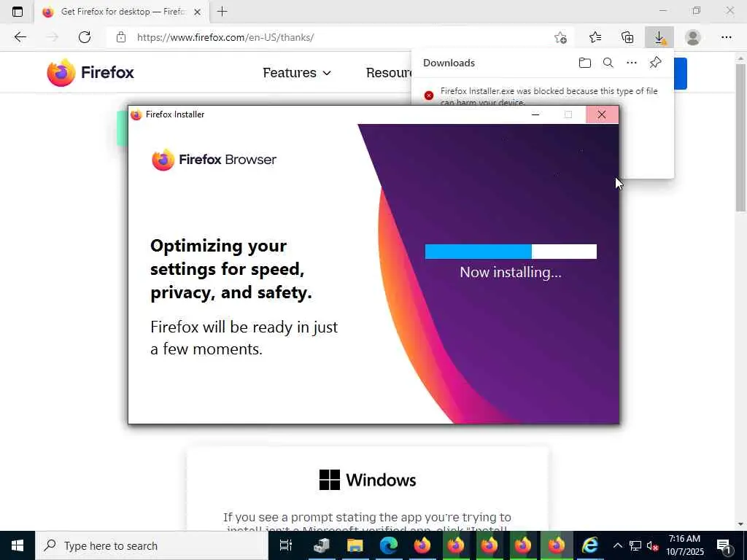
Task: Open the Favorites list
Action: click(x=595, y=37)
